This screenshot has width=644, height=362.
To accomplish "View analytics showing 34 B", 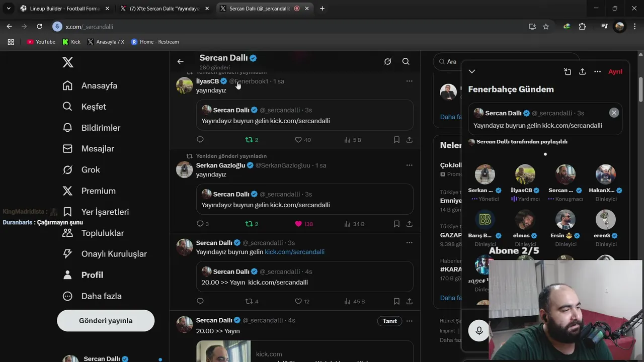I will click(x=354, y=224).
